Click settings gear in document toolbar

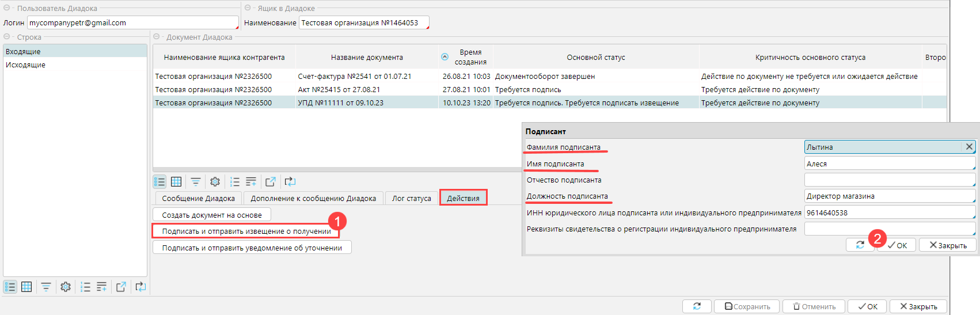click(215, 182)
